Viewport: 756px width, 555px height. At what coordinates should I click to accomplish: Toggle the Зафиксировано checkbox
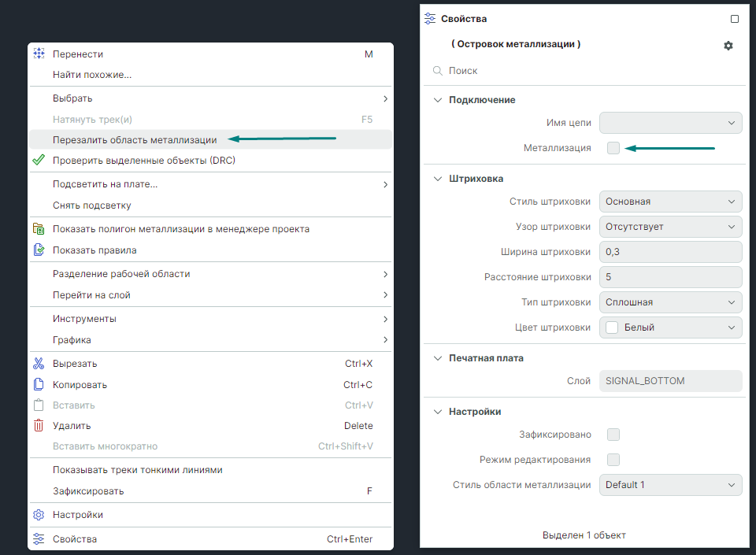point(613,435)
